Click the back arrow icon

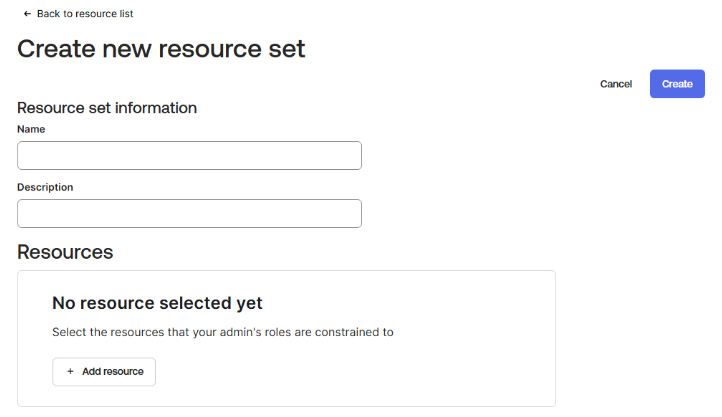coord(27,14)
